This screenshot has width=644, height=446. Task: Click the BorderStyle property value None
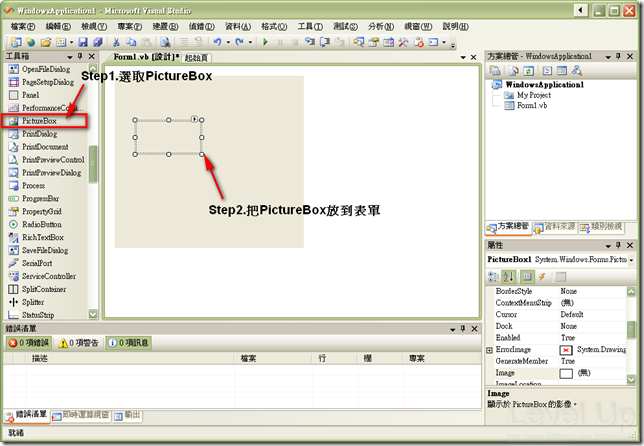592,291
